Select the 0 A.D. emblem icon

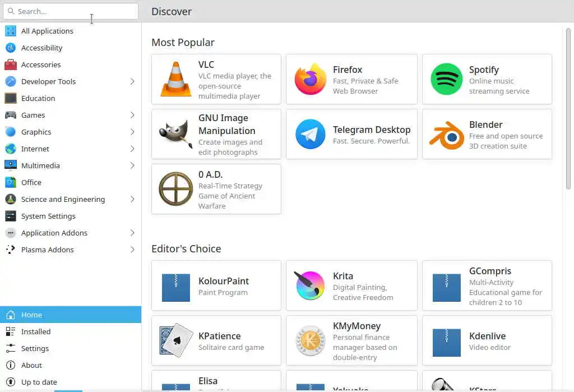175,189
